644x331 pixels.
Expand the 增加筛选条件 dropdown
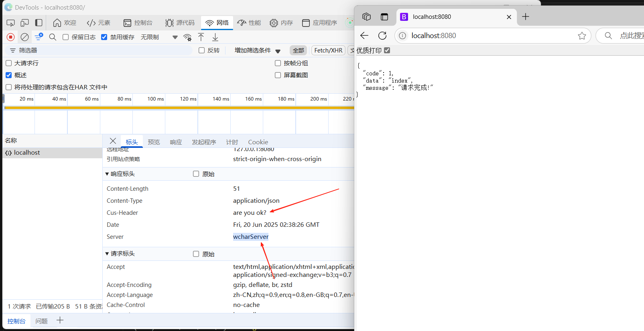coord(257,50)
